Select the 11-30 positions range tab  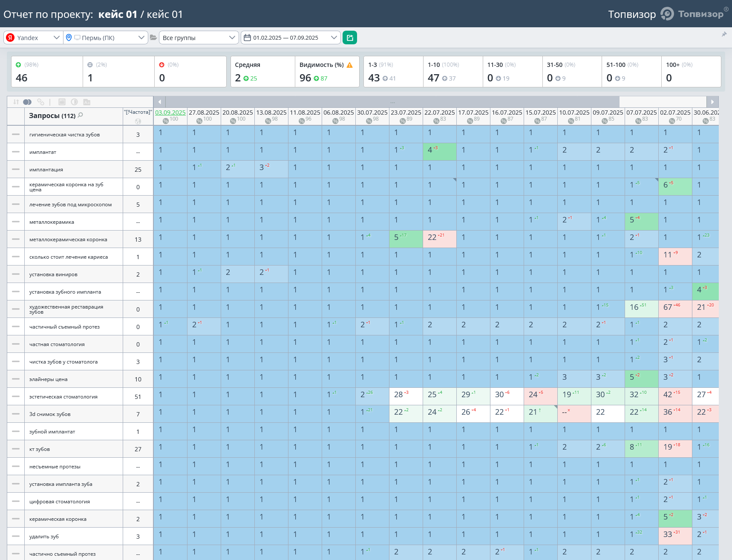coord(513,72)
